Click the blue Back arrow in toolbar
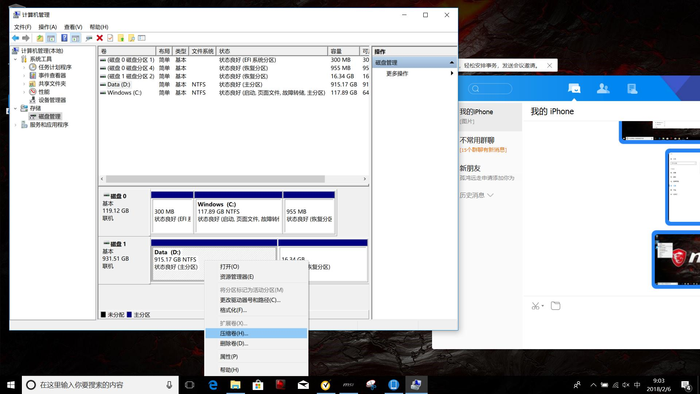 coord(16,38)
